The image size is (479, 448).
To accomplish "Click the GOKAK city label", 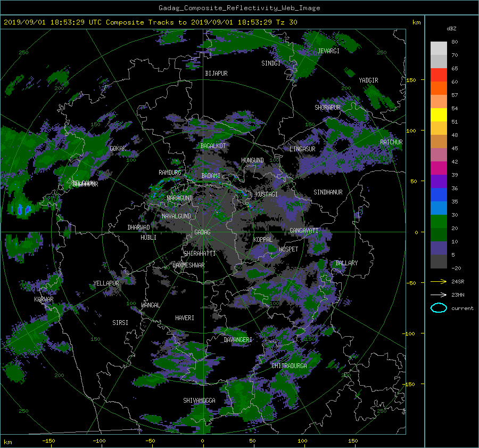I will pos(118,148).
